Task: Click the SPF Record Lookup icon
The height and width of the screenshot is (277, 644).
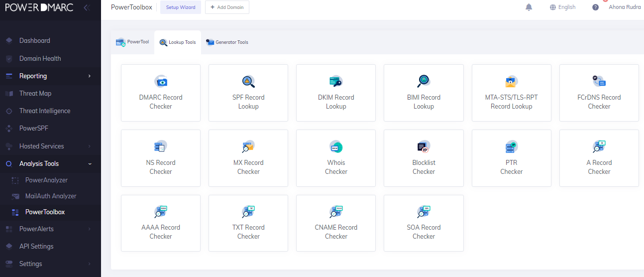Action: click(248, 82)
